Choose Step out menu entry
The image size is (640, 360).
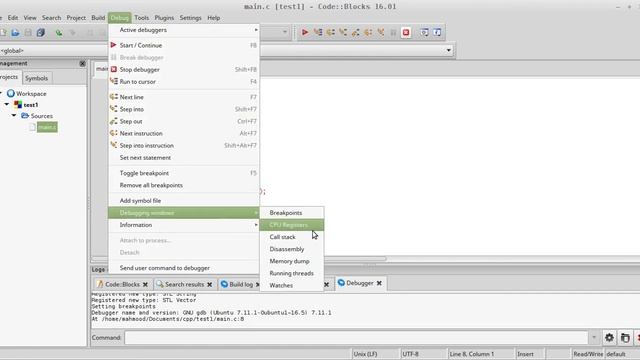(x=184, y=121)
